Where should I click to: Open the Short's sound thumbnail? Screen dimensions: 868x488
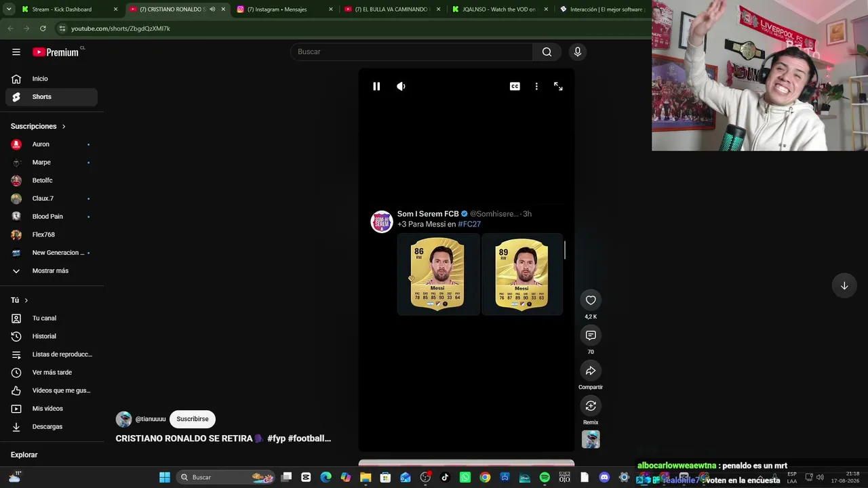point(591,439)
